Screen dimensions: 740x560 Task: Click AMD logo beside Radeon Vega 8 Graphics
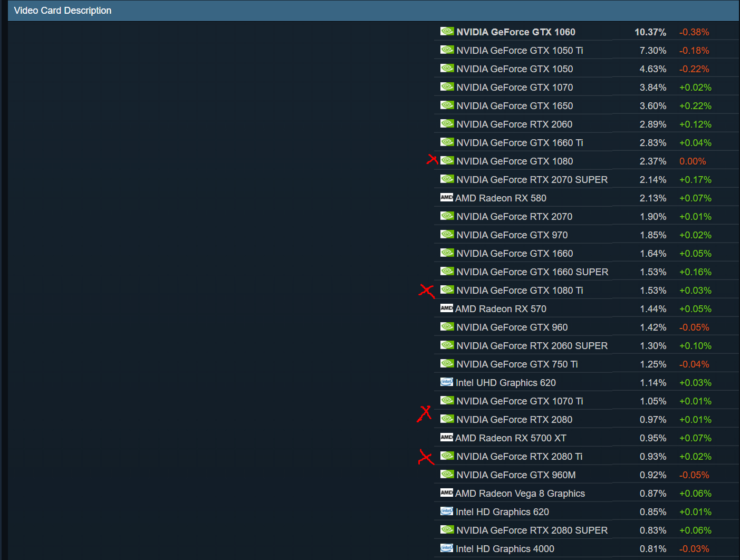click(x=447, y=493)
